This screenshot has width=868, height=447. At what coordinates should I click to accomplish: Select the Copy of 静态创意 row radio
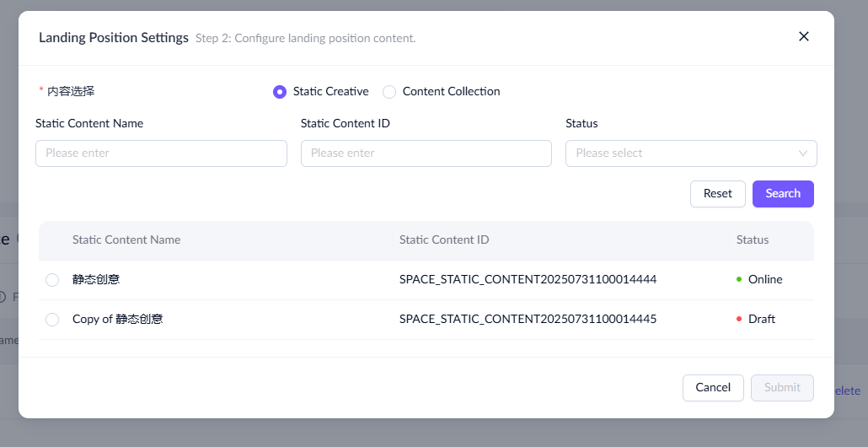[52, 320]
